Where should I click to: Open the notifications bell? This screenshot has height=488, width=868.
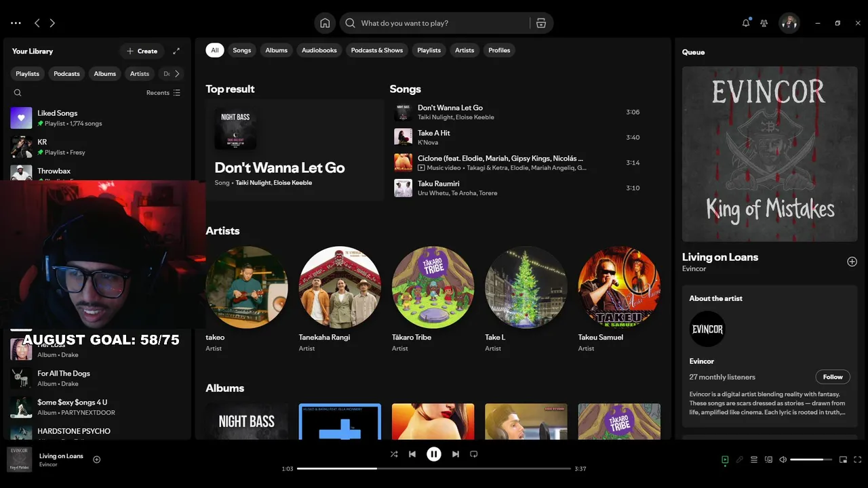[746, 23]
